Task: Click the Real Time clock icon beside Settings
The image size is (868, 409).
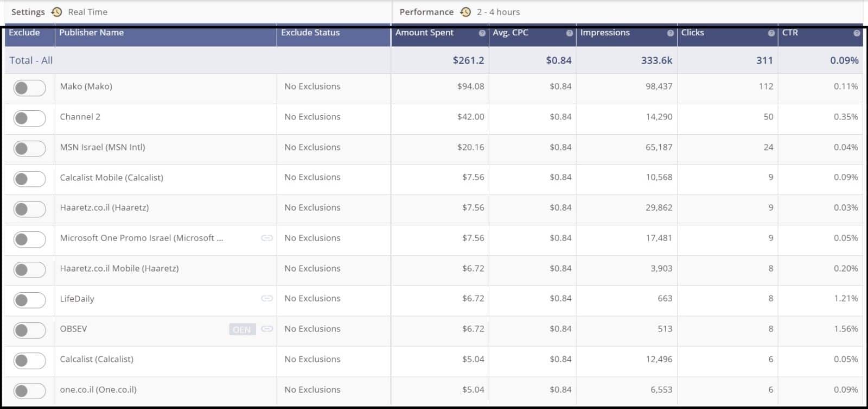Action: click(56, 12)
